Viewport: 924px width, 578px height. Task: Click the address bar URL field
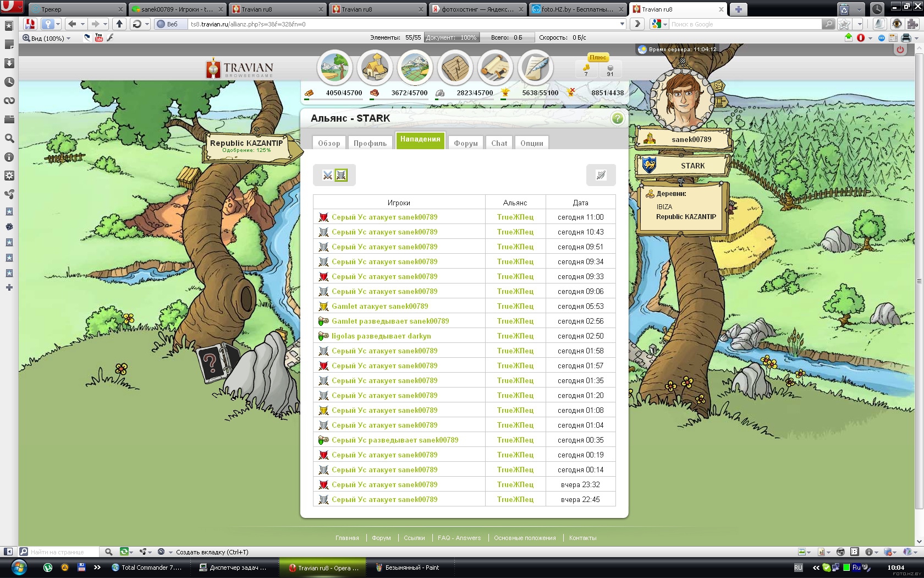point(403,24)
